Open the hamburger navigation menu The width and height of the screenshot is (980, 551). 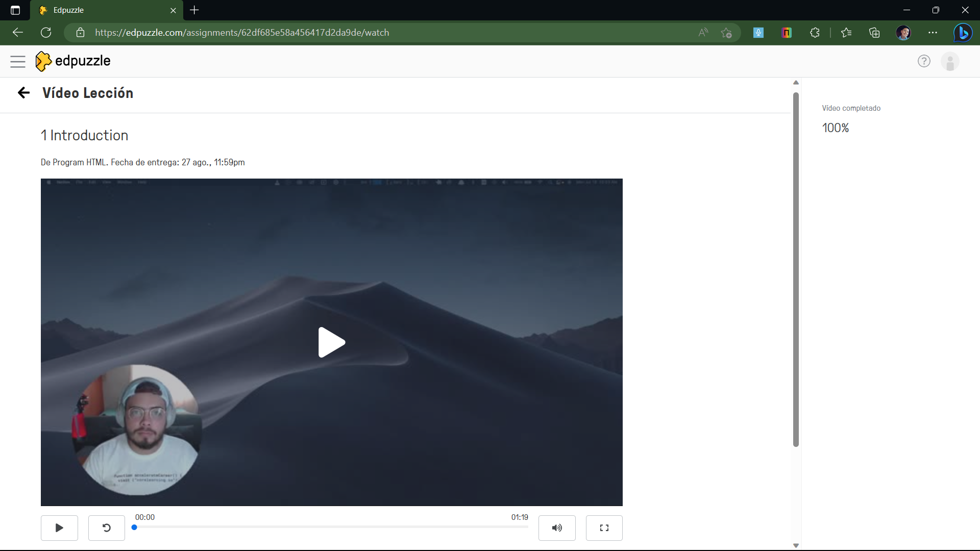tap(18, 61)
